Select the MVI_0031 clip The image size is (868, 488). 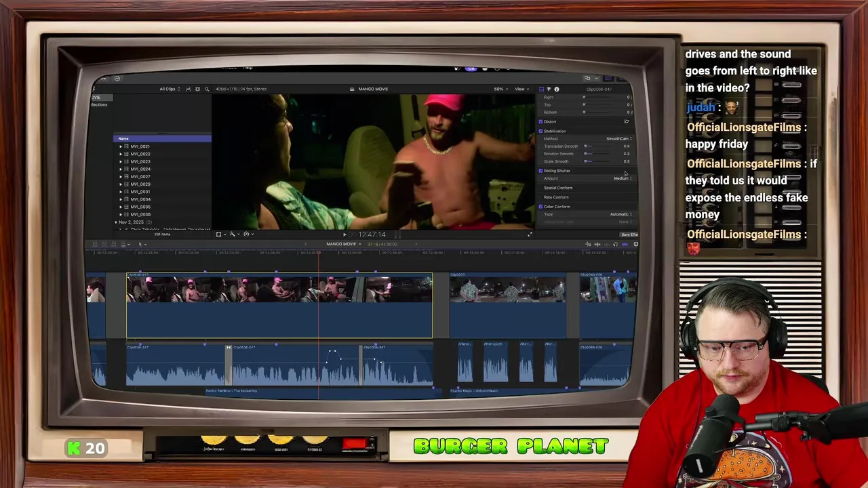pos(140,192)
